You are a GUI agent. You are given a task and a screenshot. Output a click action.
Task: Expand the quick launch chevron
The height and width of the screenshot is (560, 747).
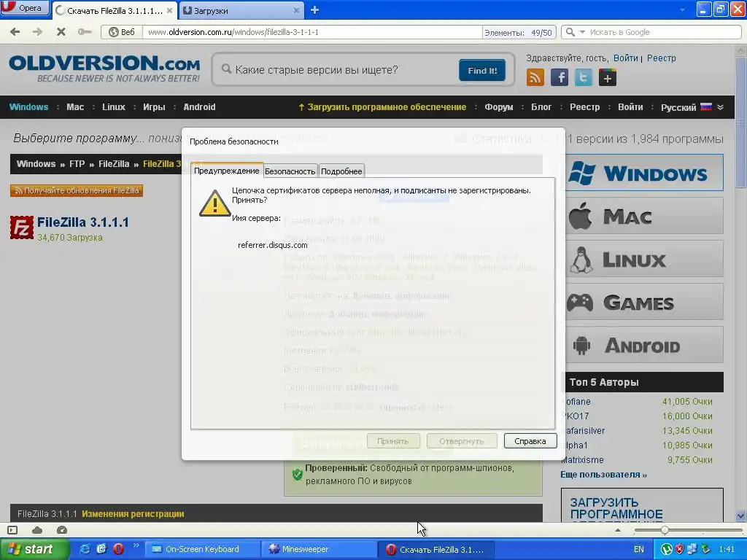click(136, 545)
